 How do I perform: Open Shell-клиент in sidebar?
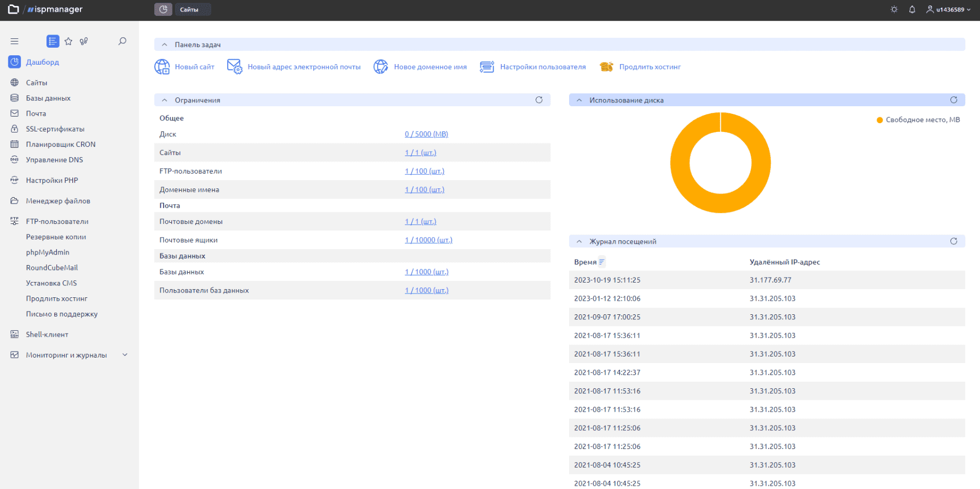[x=47, y=335]
